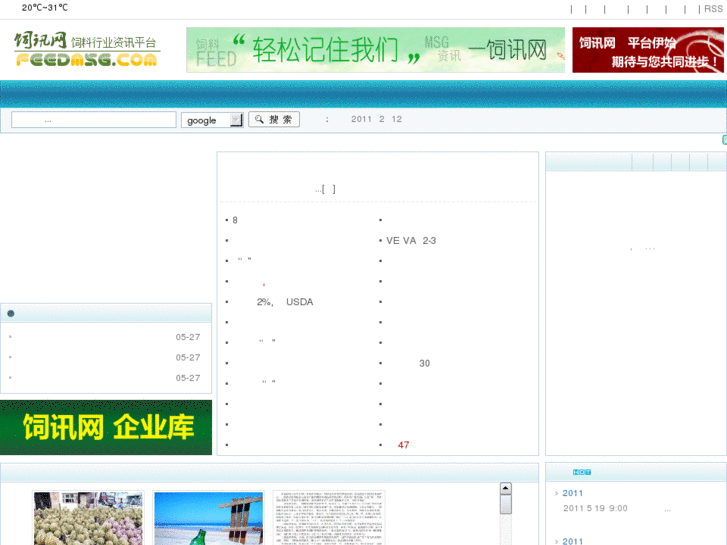The width and height of the screenshot is (727, 545).
Task: Open the news item containing '30'
Action: pyautogui.click(x=424, y=363)
